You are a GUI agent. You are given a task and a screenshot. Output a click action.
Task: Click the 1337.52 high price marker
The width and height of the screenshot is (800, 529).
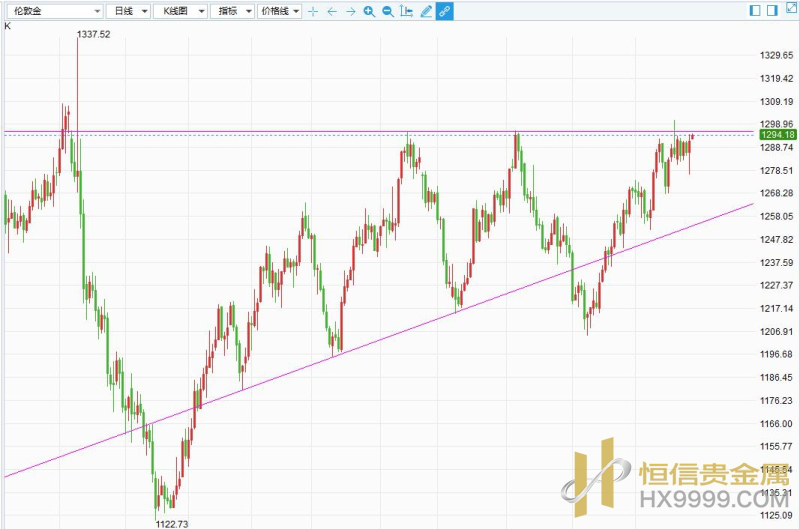click(93, 34)
